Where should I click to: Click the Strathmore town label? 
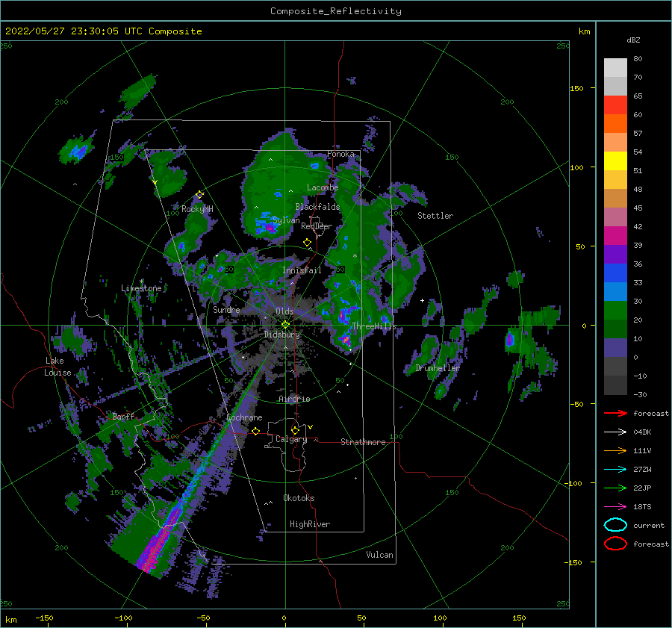[x=363, y=442]
